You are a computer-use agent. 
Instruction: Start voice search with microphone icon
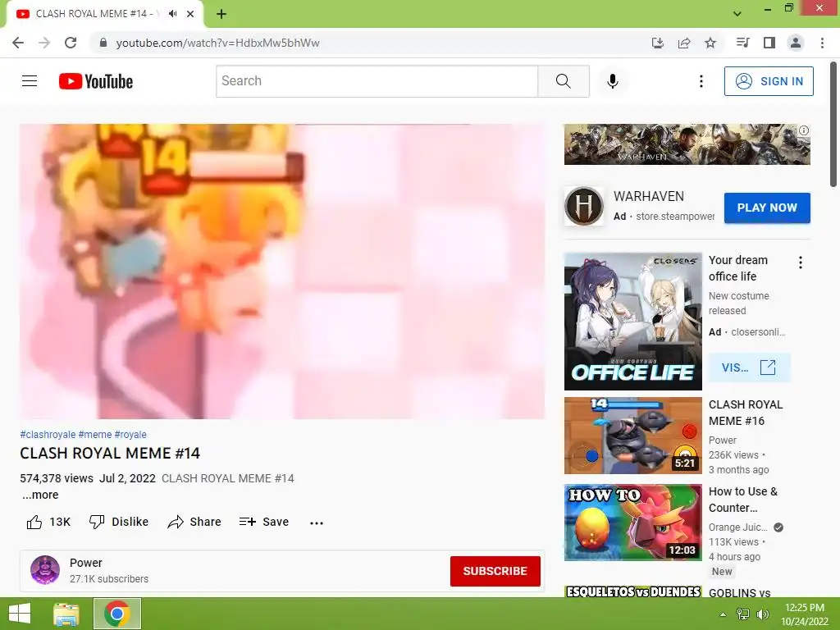[x=613, y=81]
